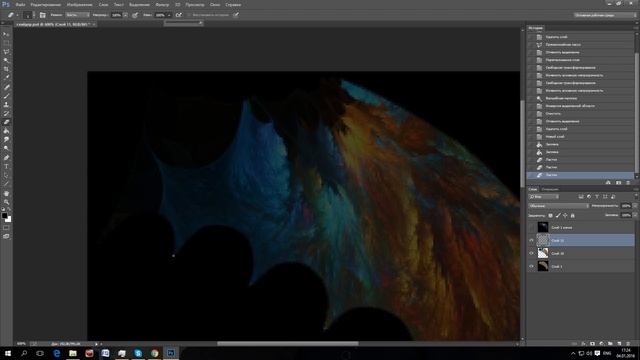Open the workspace switcher dropdown
Image resolution: width=640 pixels, height=360 pixels.
click(605, 15)
